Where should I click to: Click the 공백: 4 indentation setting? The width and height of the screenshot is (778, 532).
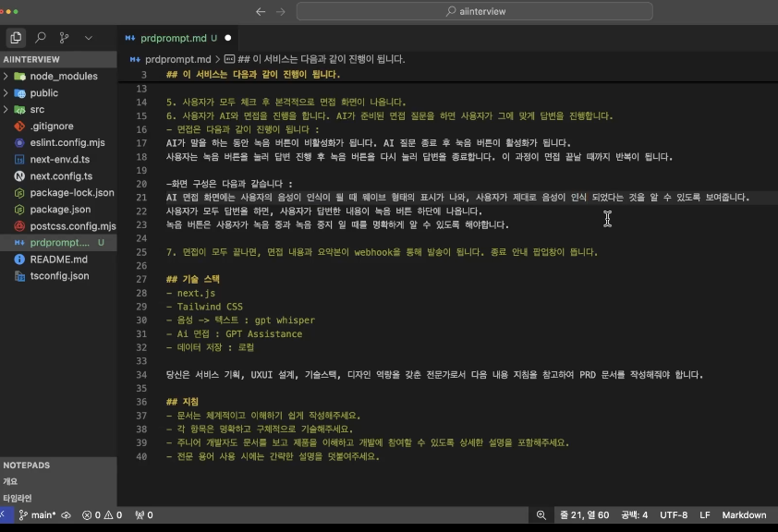[634, 515]
